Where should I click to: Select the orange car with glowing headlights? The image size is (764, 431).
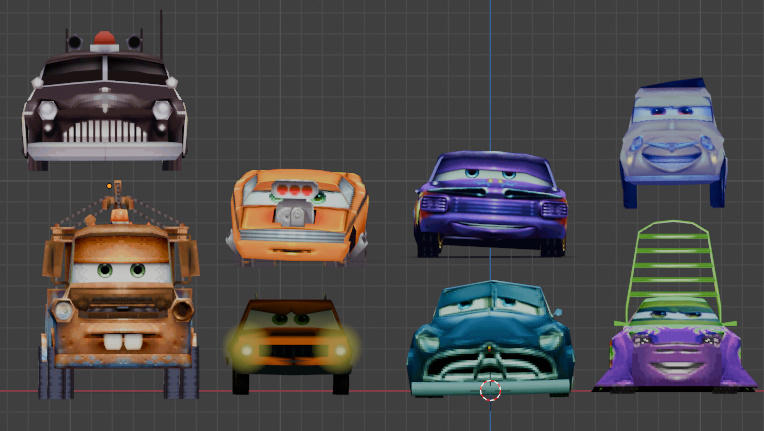291,345
